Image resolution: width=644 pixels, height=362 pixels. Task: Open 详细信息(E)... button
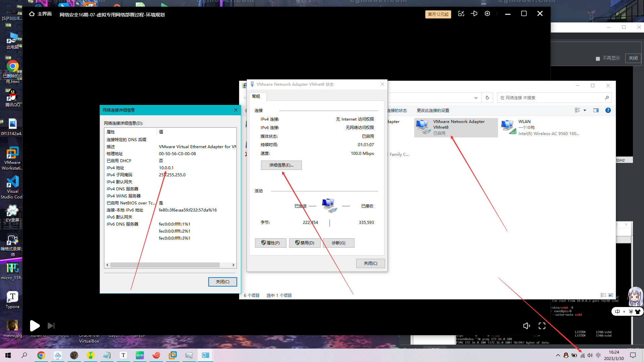281,165
